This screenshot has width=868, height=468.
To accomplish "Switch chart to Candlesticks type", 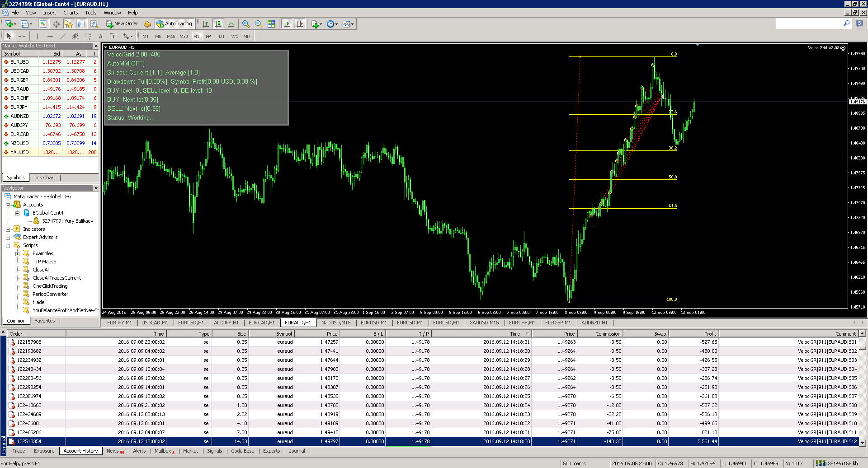I will pos(218,24).
